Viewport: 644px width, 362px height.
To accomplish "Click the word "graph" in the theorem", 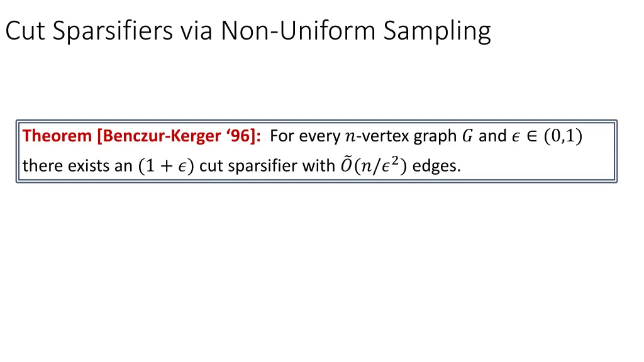I will [435, 136].
